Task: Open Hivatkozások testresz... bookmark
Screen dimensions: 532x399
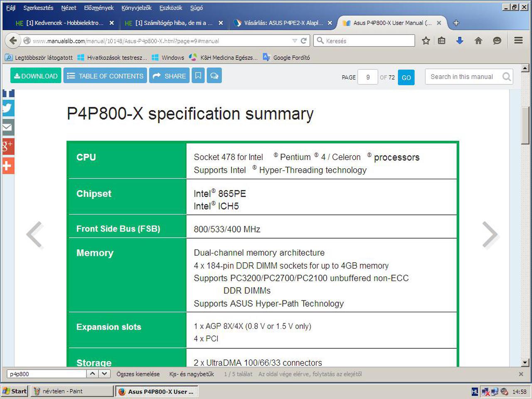Action: point(112,57)
